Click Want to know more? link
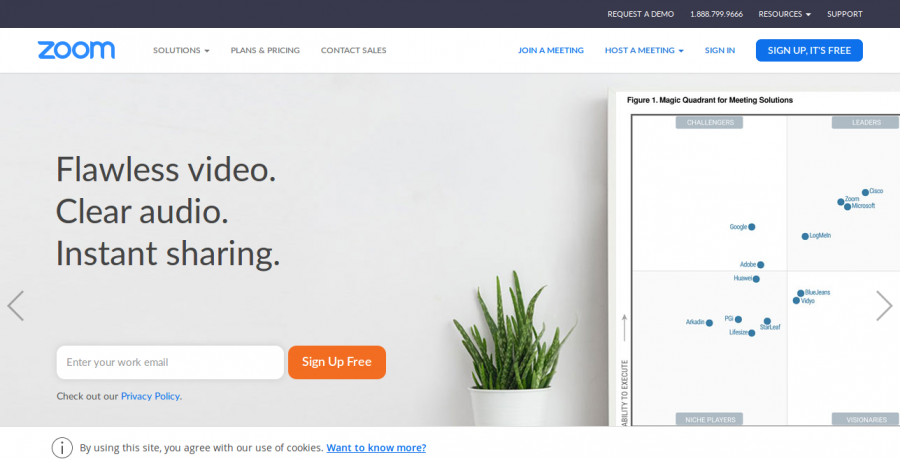The image size is (900, 459). pyautogui.click(x=377, y=448)
